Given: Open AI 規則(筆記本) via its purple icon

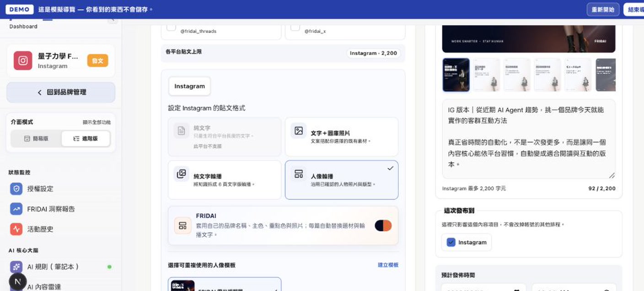Looking at the screenshot, I should tap(16, 266).
